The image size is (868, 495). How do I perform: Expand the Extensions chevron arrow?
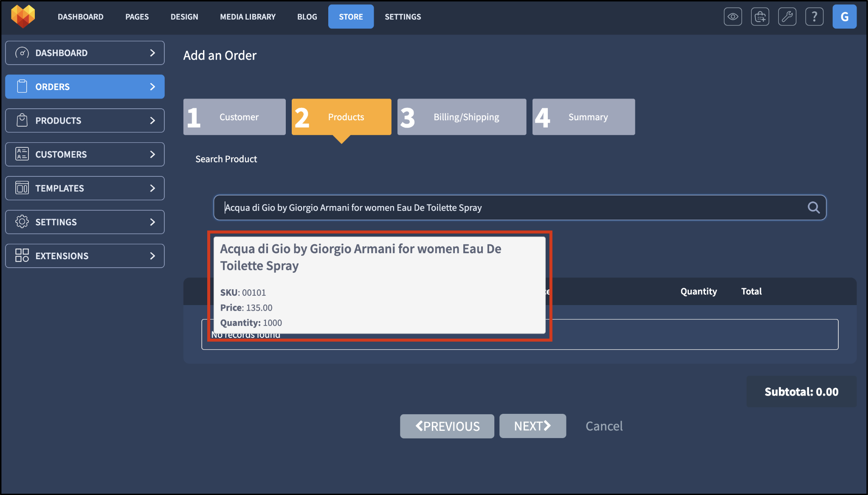[152, 256]
